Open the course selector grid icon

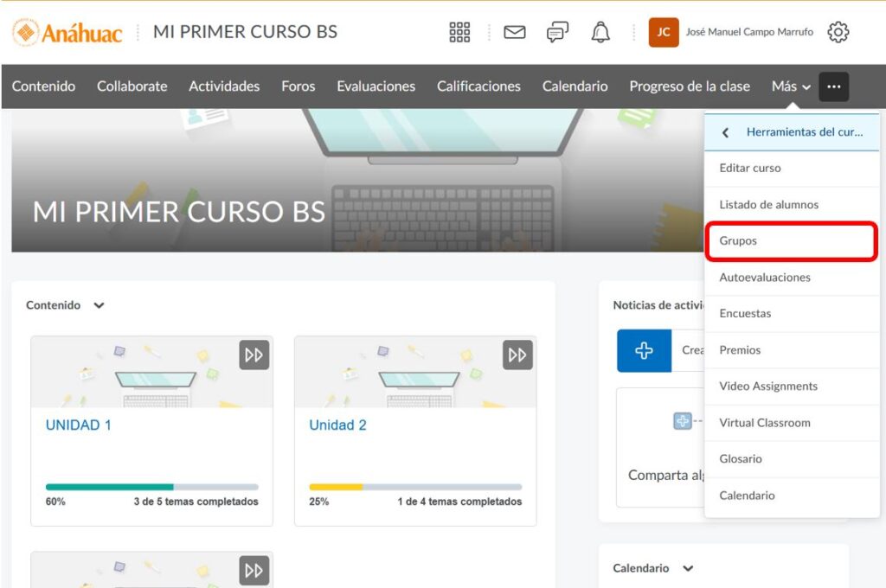(x=459, y=33)
